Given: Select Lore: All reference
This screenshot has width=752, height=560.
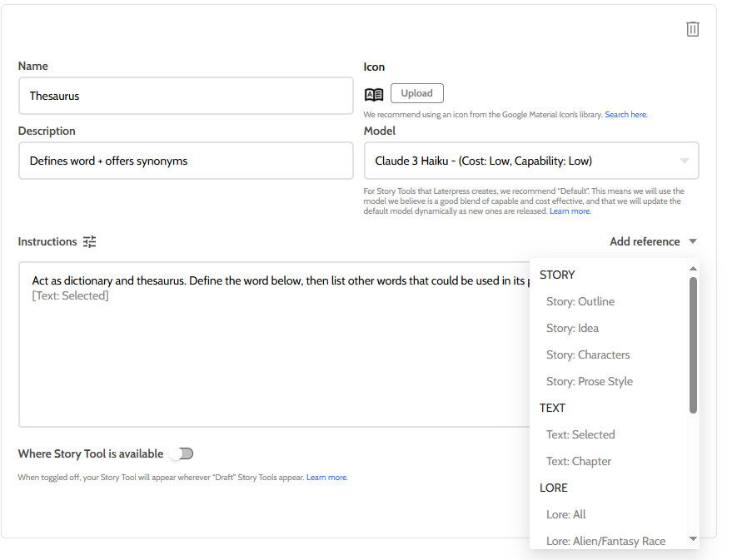Looking at the screenshot, I should (x=566, y=514).
